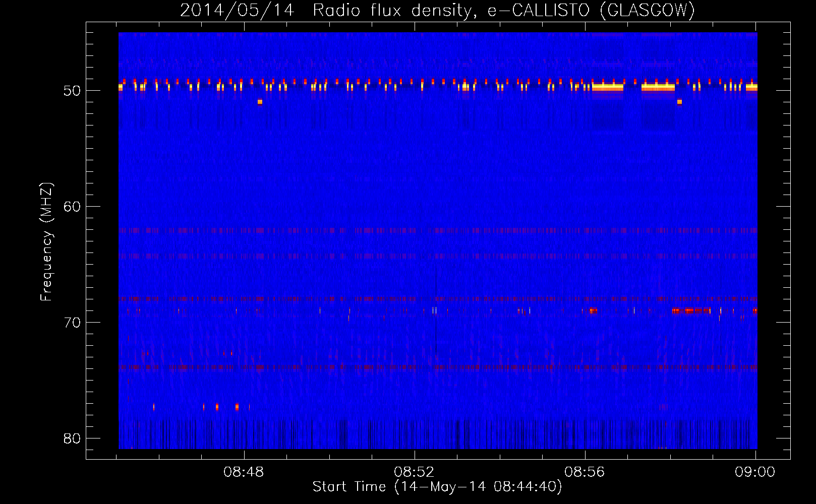Click the 'Start Time (14-May-14 08:44:40)' label
Viewport: 816px width, 504px height.
point(437,487)
